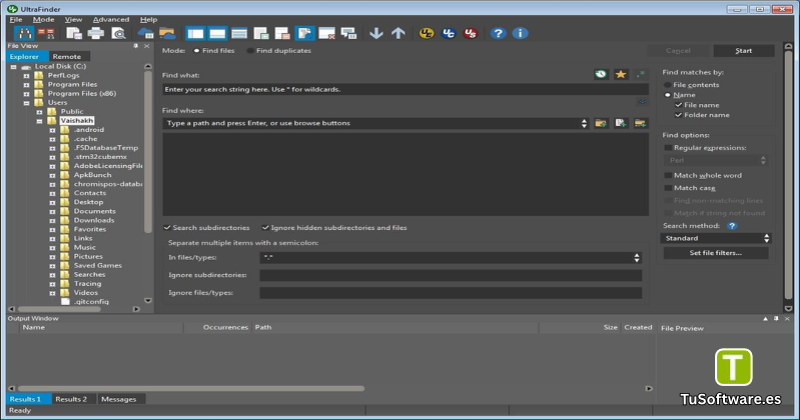Uncheck the File name checkbox

[x=678, y=105]
